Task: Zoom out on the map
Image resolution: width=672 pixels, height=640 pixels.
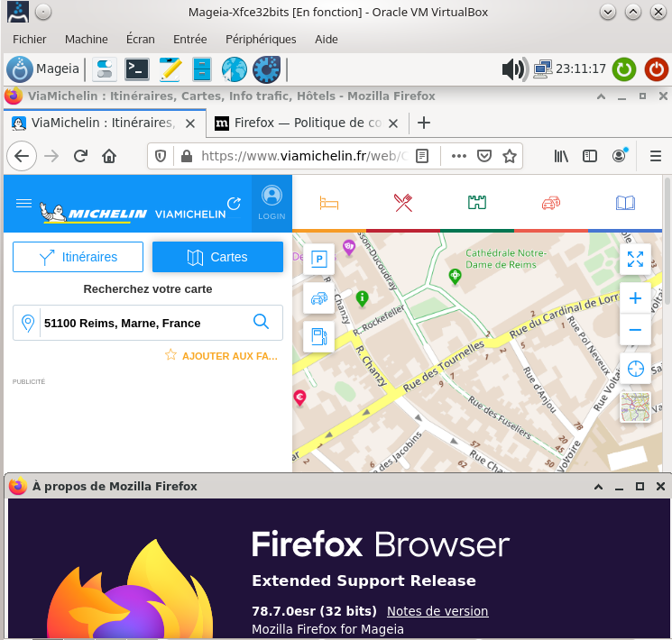Action: (x=635, y=329)
